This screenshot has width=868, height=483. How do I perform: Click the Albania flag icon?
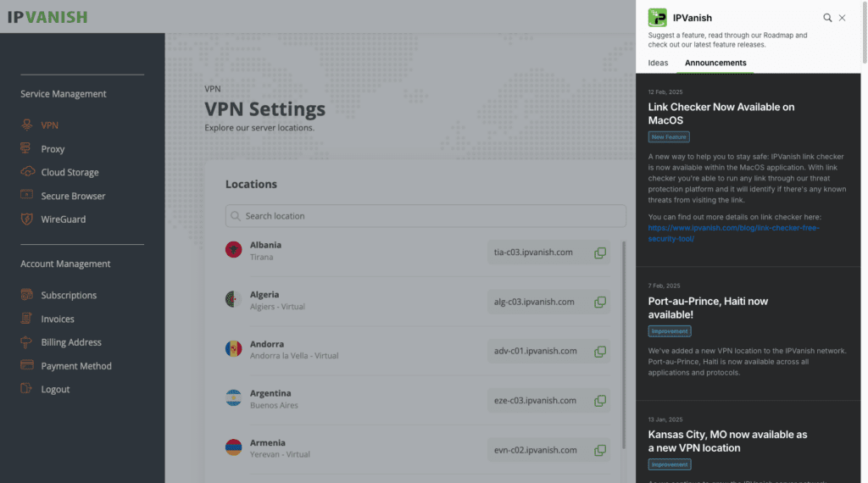[x=234, y=249]
